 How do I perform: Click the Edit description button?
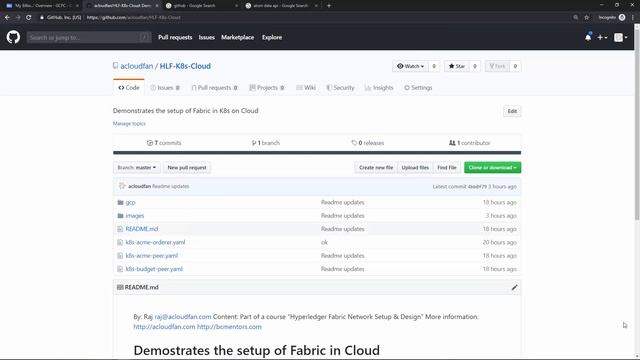pos(512,111)
